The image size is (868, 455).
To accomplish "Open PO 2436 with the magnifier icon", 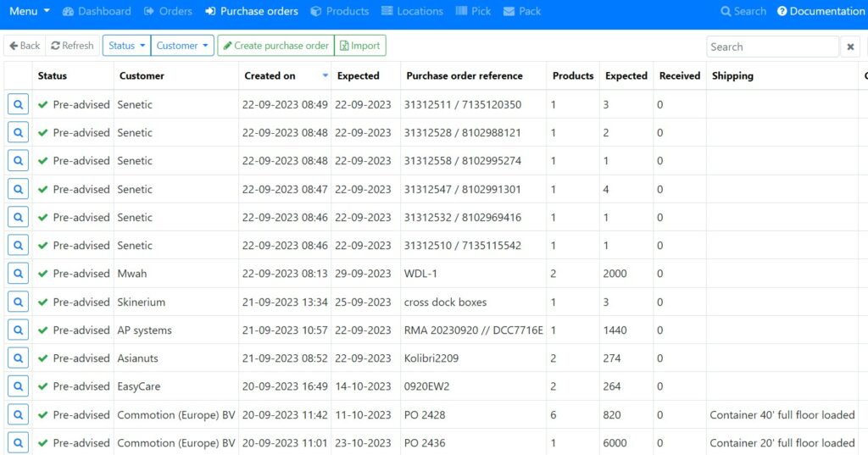I will 18,443.
